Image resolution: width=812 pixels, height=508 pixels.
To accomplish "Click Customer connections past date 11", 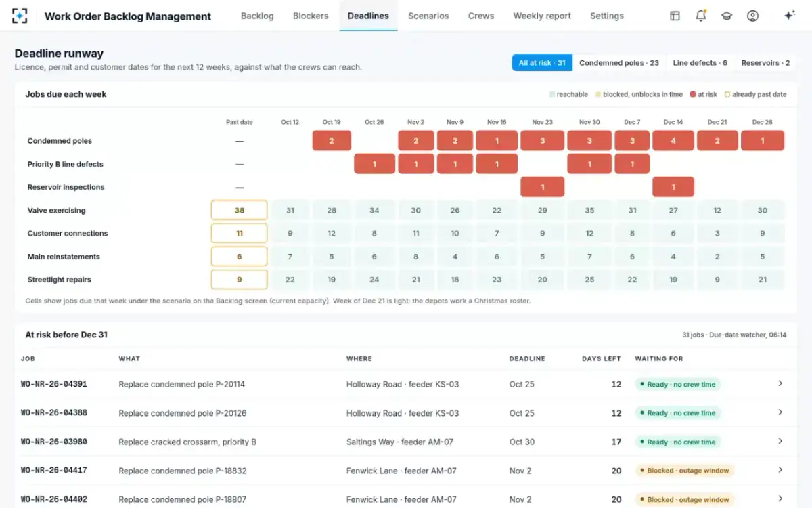I will pyautogui.click(x=240, y=233).
